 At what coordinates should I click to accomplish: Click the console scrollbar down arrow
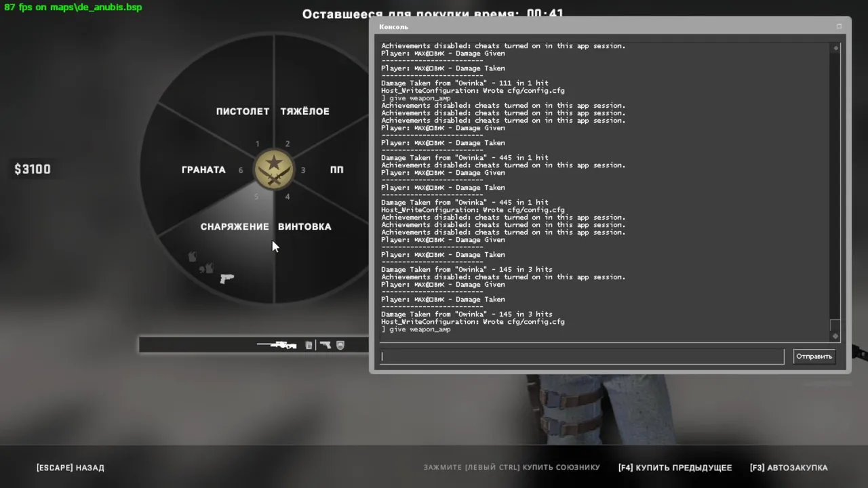[x=835, y=336]
